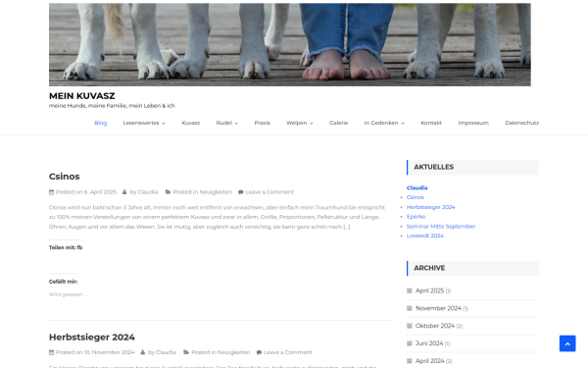Open the Datenschutz menu item
This screenshot has width=588, height=368.
point(522,123)
